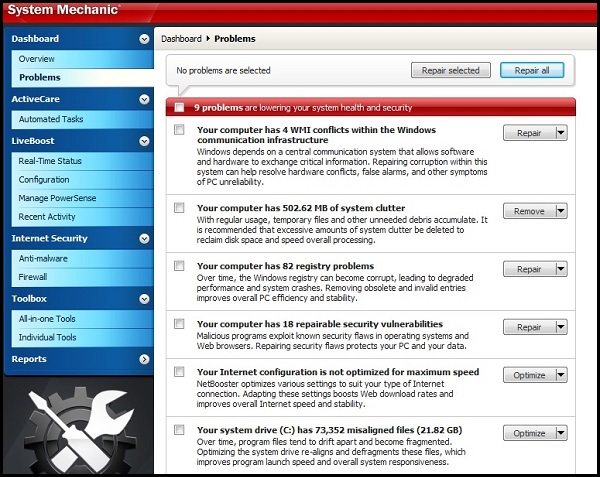Collapse the Internet Security section chevron
The height and width of the screenshot is (477, 600).
click(144, 239)
